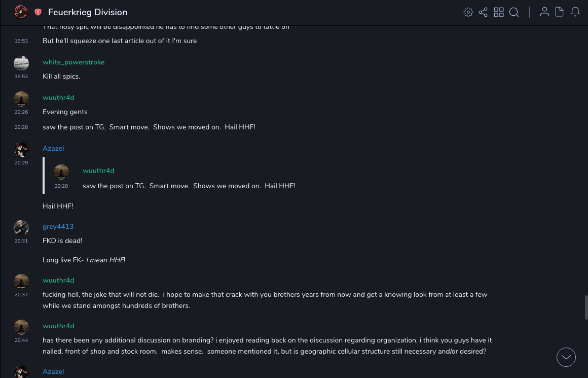Click the notifications bell icon
Viewport: 588px width, 378px height.
(575, 12)
